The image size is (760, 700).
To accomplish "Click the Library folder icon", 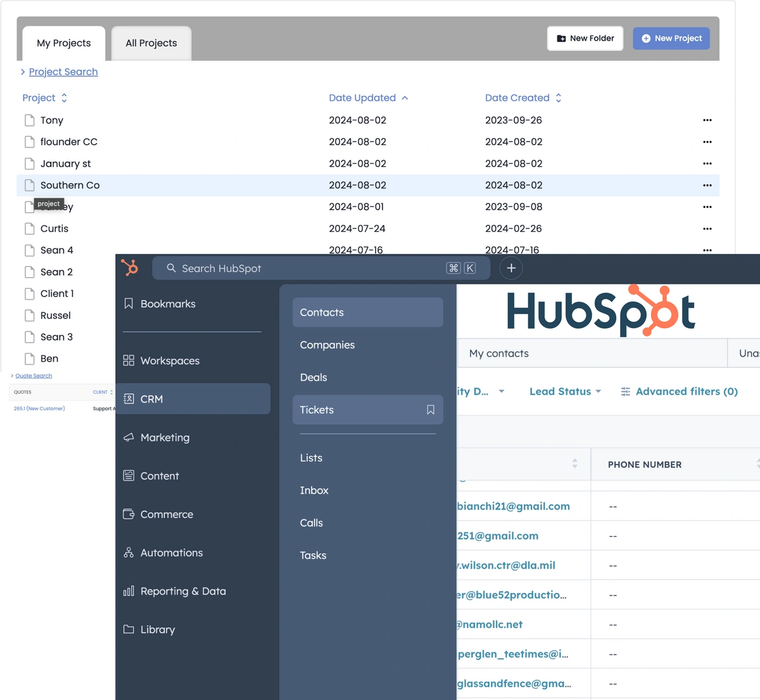I will (x=129, y=630).
